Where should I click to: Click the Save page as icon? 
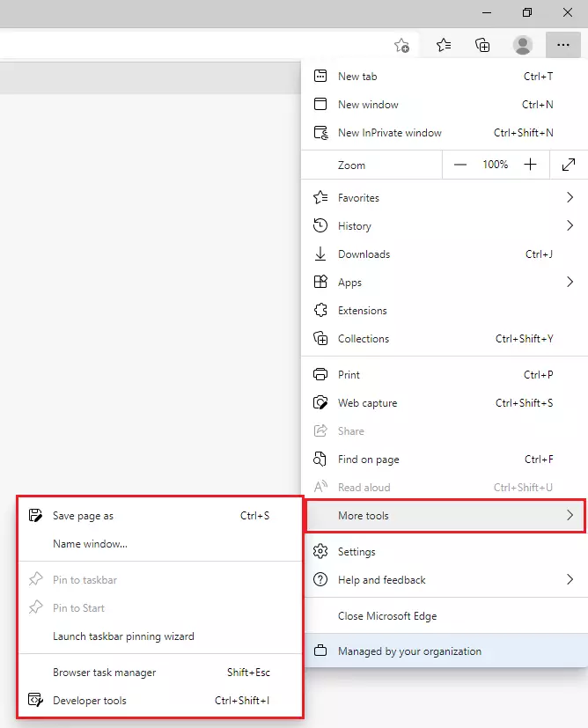35,515
